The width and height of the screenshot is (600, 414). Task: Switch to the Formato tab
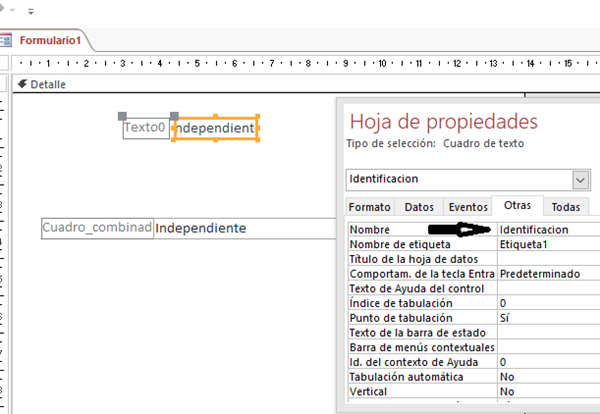369,207
